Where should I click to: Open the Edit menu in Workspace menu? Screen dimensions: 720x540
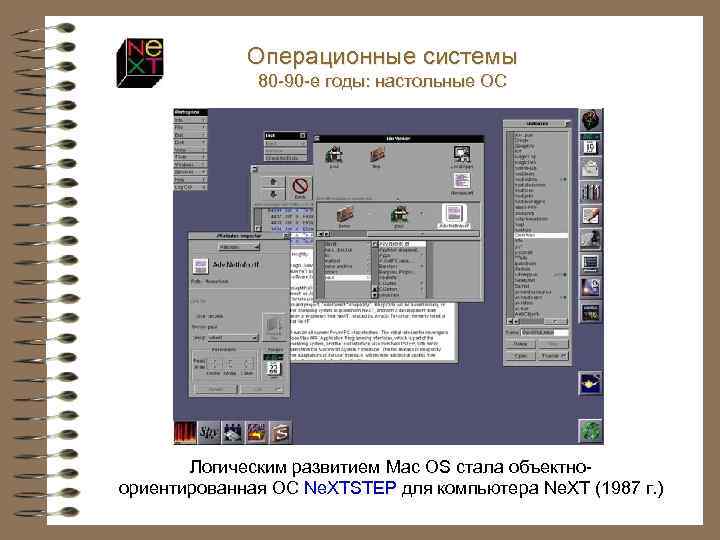[191, 135]
